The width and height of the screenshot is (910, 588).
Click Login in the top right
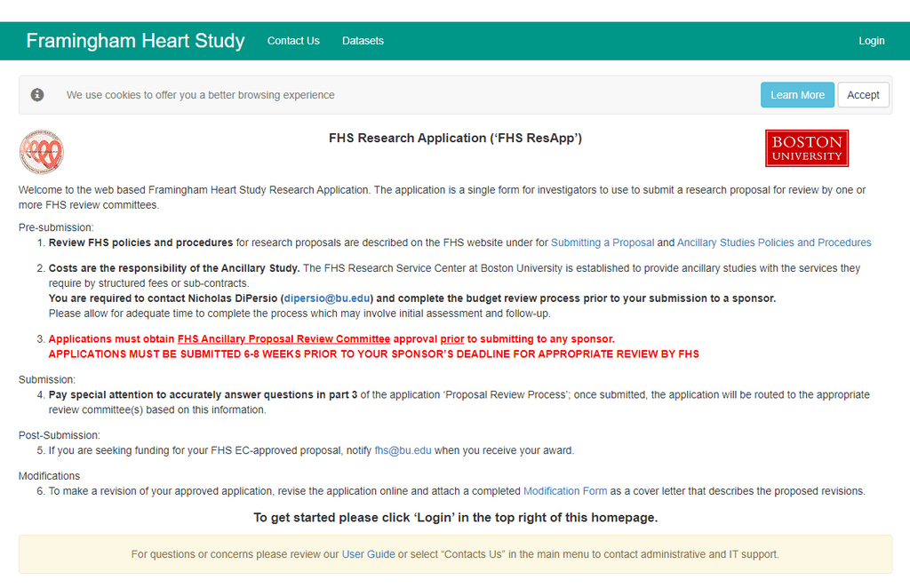pos(872,40)
